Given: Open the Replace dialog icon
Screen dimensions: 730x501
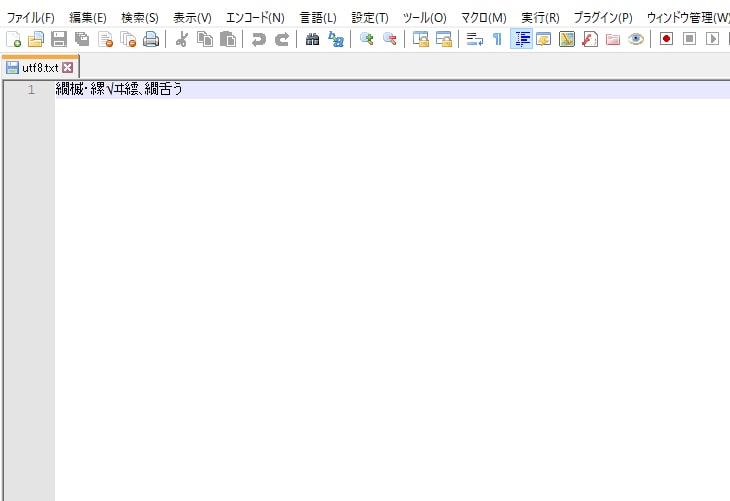Looking at the screenshot, I should [336, 39].
